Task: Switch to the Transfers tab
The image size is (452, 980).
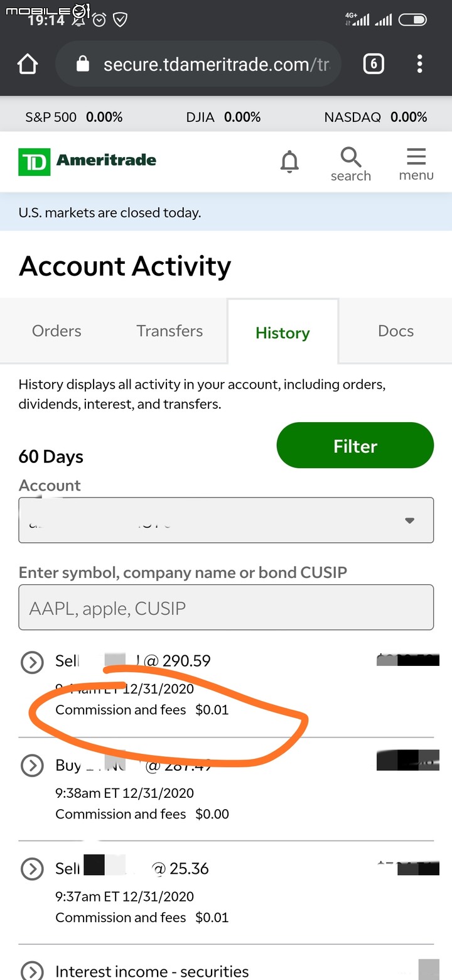Action: pyautogui.click(x=169, y=331)
